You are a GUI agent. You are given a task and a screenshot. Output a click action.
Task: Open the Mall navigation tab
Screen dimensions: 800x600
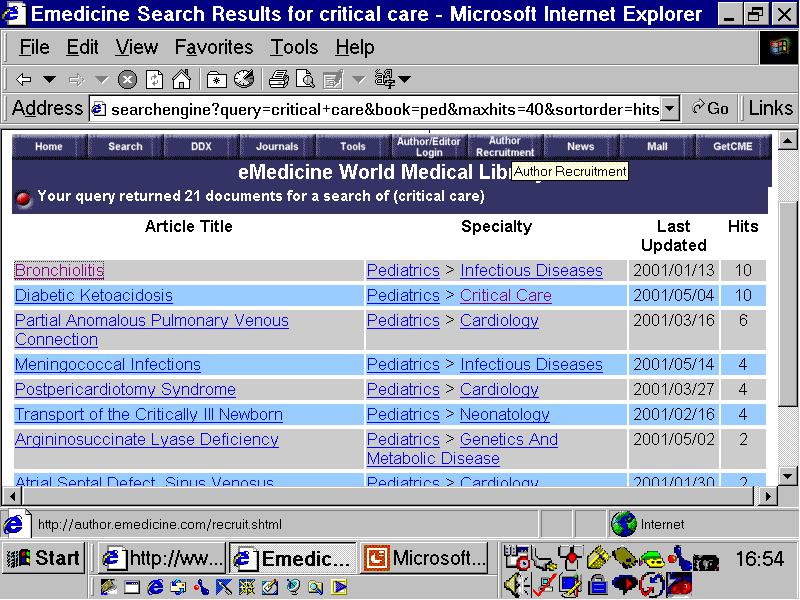click(x=657, y=146)
